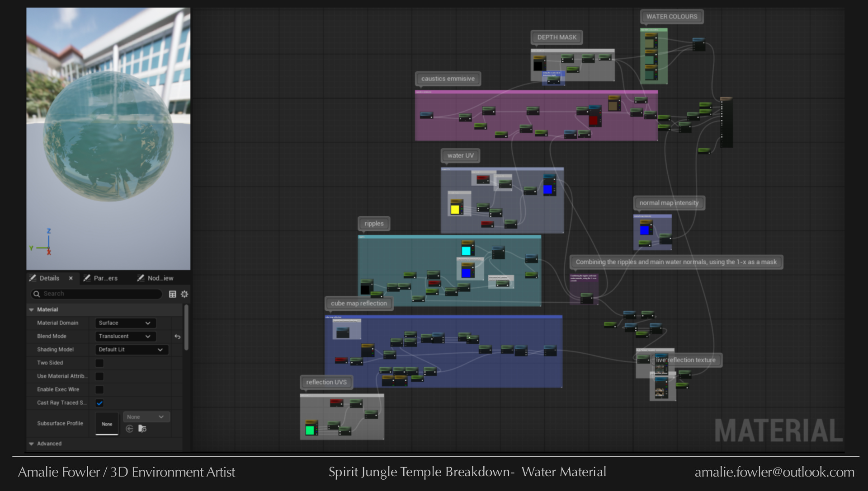Screen dimensions: 868x491
Task: Collapse the Material section
Action: point(32,310)
